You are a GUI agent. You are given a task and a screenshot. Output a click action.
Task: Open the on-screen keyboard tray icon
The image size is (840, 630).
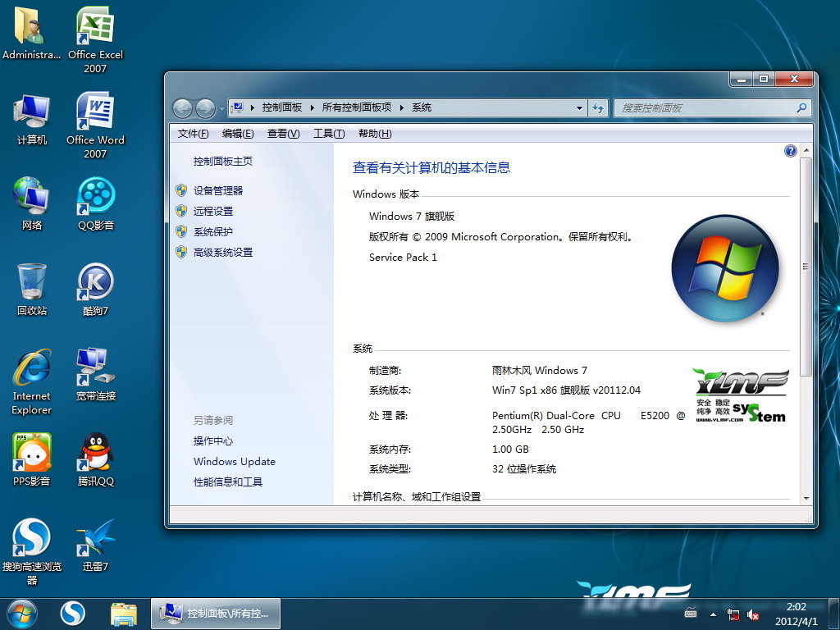point(691,612)
